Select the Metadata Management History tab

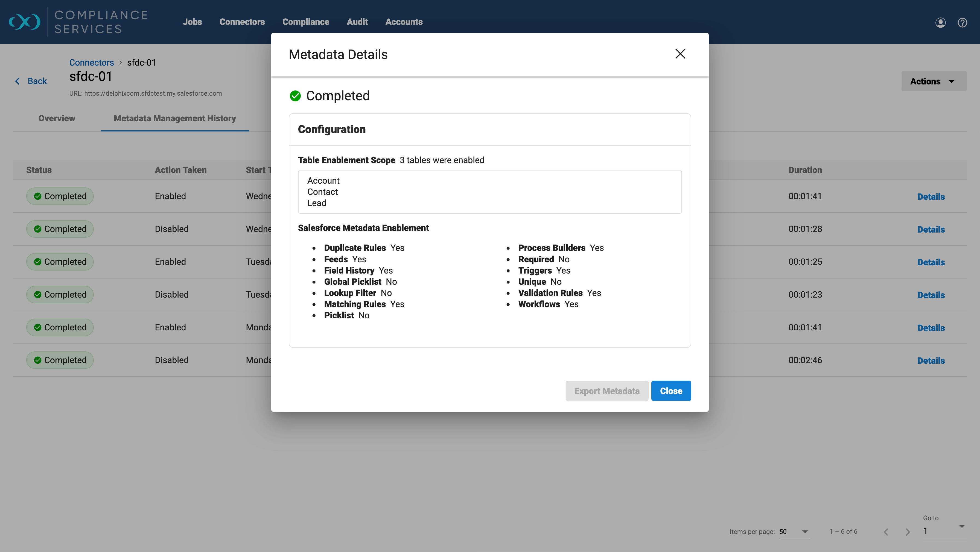coord(175,118)
